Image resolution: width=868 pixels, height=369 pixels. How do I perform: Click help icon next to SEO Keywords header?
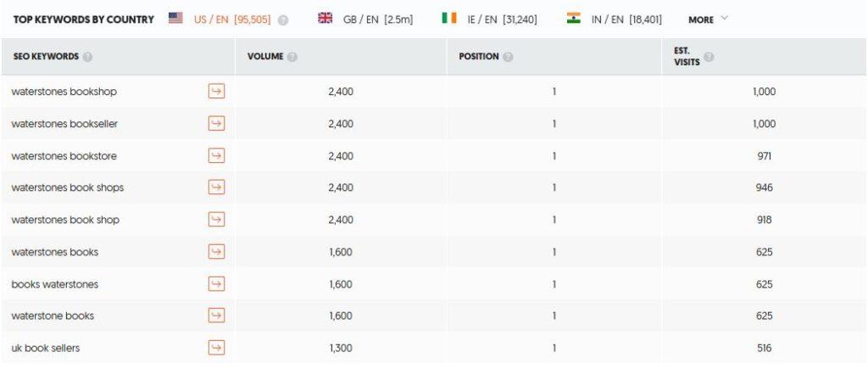coord(87,57)
